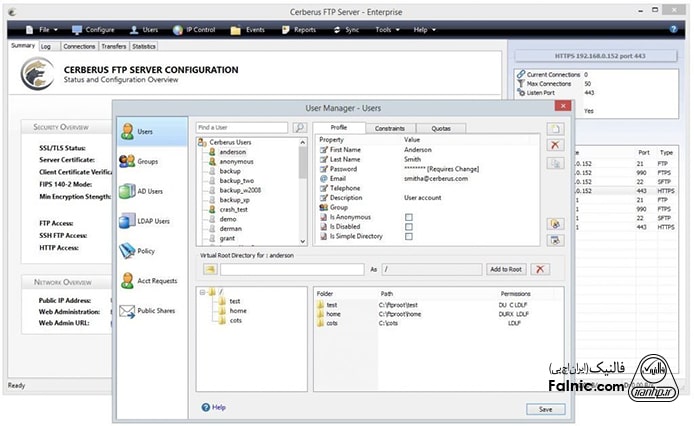Click the red X delete user icon
The image size is (694, 426).
pos(555,146)
